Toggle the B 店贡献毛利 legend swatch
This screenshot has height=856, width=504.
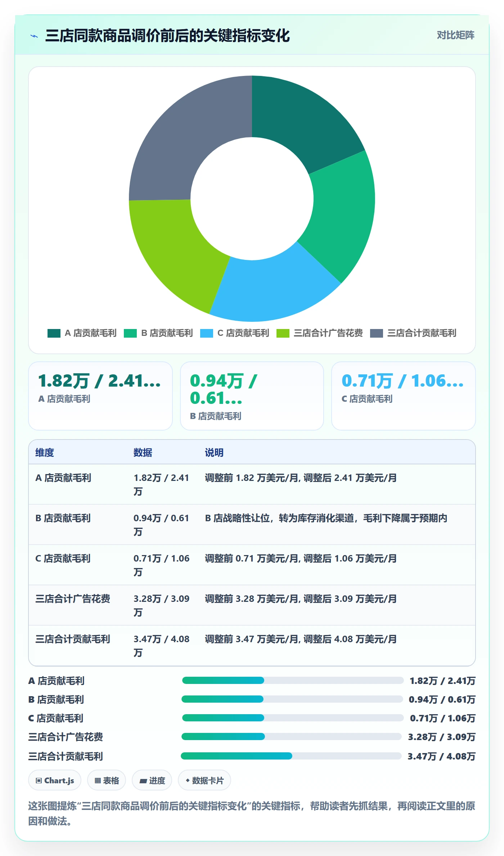tap(130, 333)
